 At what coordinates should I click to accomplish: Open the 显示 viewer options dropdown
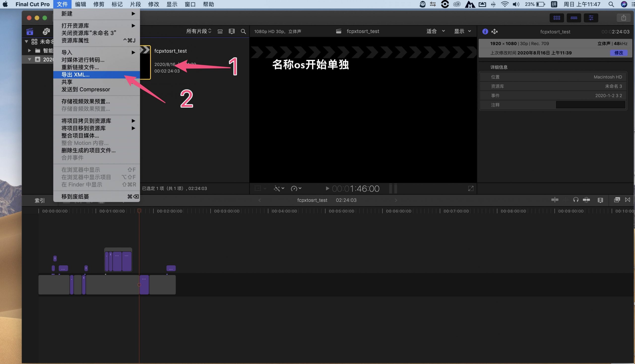point(463,31)
